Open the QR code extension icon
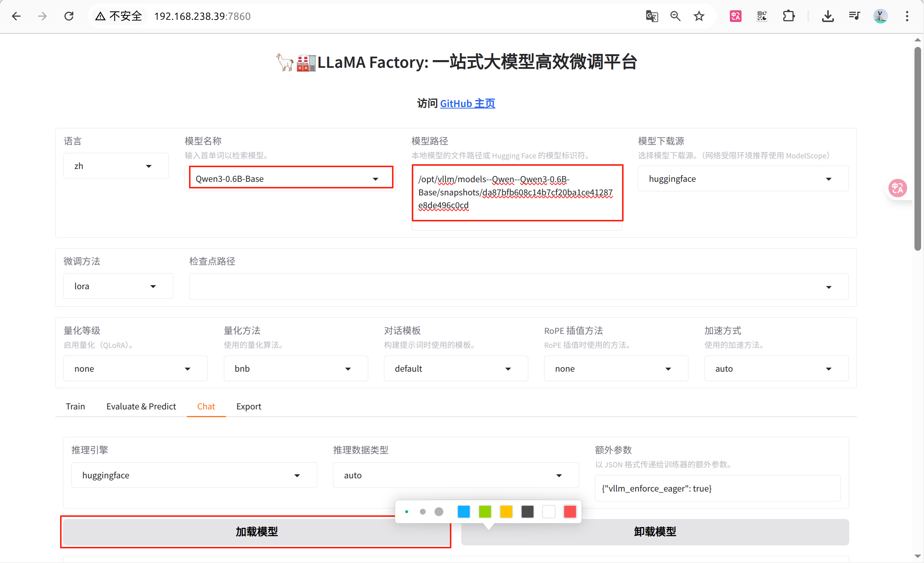The width and height of the screenshot is (924, 563). [762, 16]
